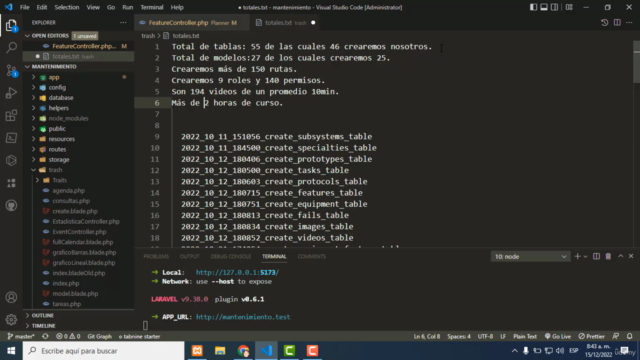Toggle Prettier formatter in status bar

point(591,336)
